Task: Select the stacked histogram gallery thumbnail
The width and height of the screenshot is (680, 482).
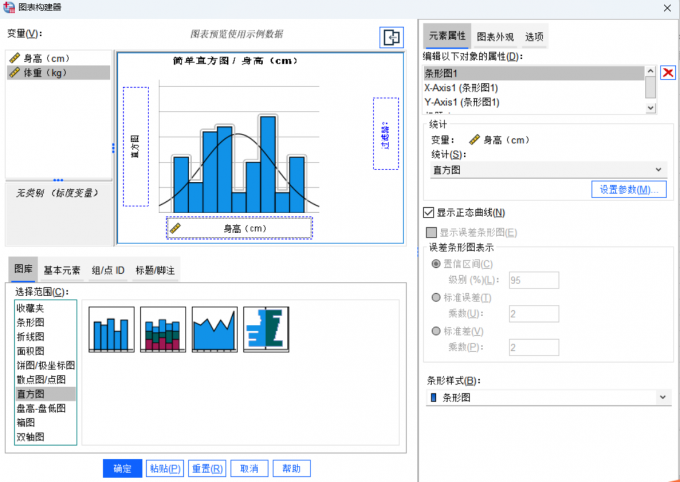Action: [x=163, y=329]
